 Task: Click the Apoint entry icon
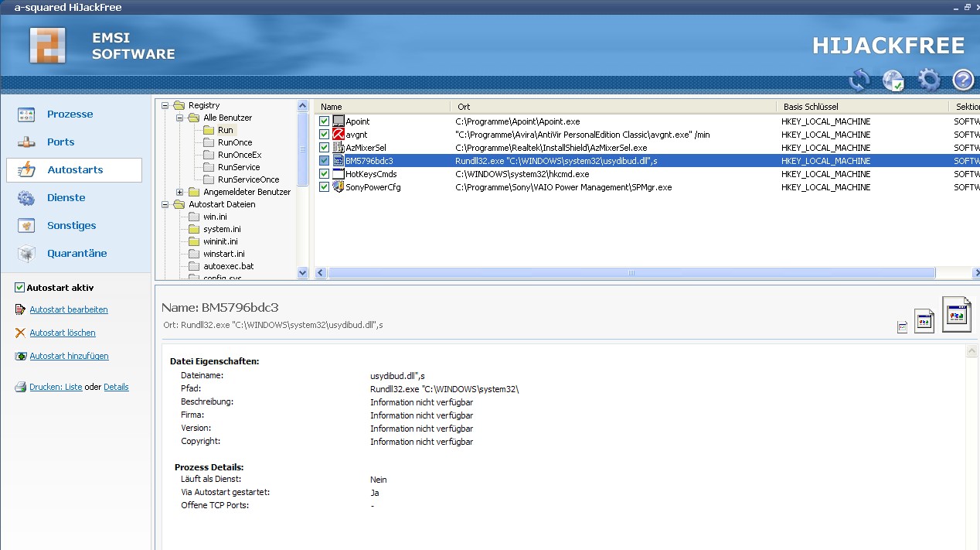tap(339, 121)
